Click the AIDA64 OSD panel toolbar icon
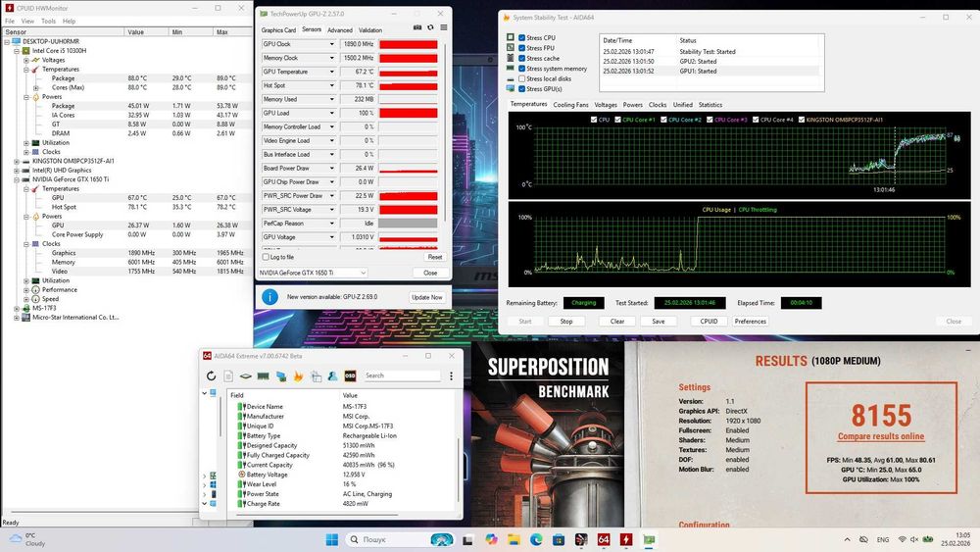The height and width of the screenshot is (552, 980). tap(350, 376)
